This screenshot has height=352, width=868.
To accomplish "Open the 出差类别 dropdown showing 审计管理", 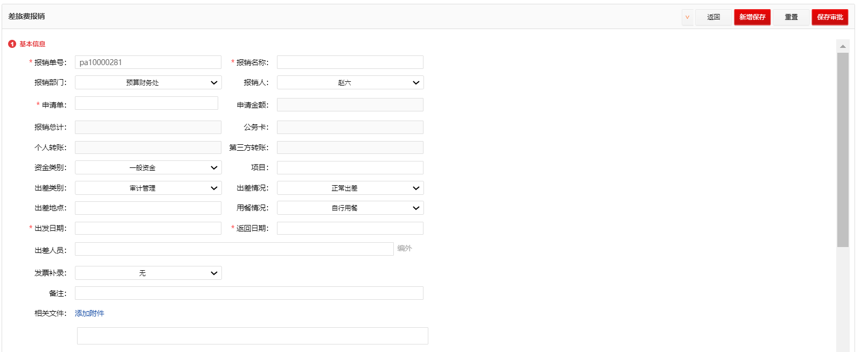I will (148, 188).
